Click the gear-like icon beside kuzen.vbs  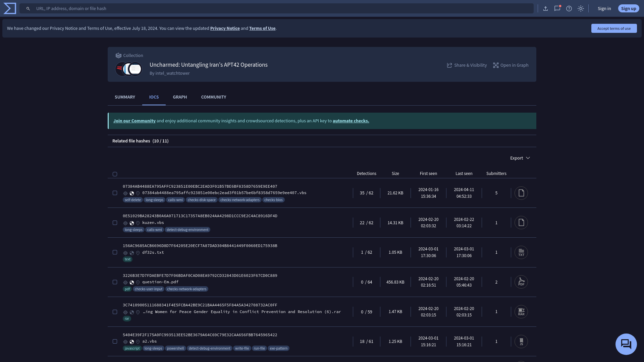(x=125, y=223)
